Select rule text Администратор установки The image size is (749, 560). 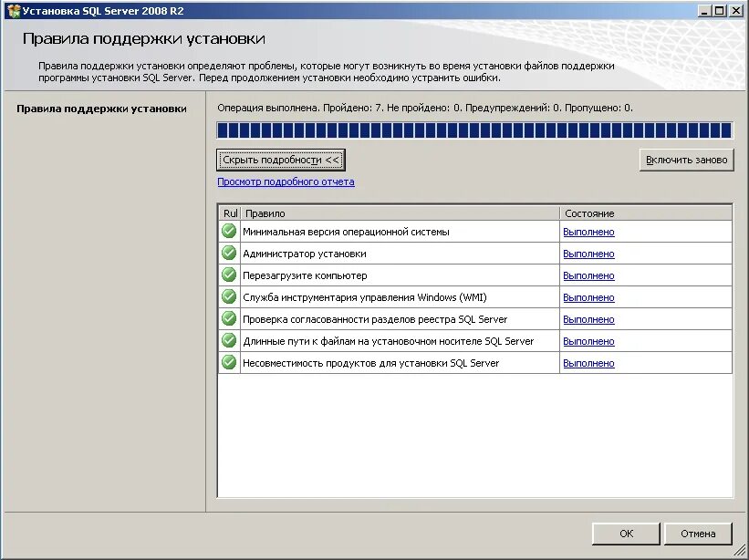point(305,254)
